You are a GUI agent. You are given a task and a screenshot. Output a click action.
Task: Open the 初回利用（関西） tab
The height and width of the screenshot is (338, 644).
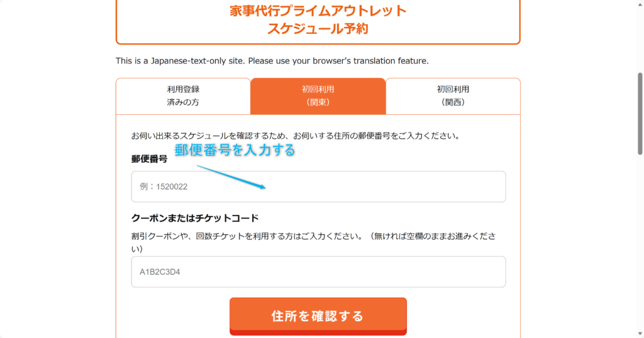pyautogui.click(x=453, y=95)
